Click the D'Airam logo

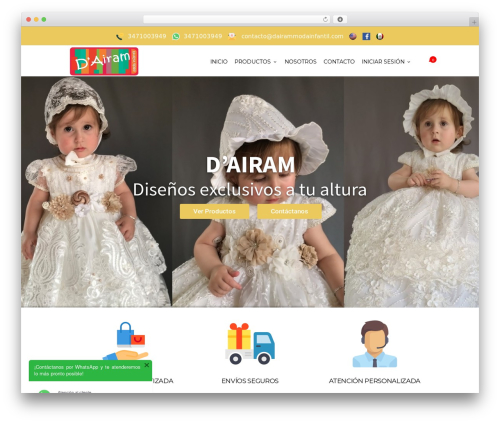pos(104,61)
